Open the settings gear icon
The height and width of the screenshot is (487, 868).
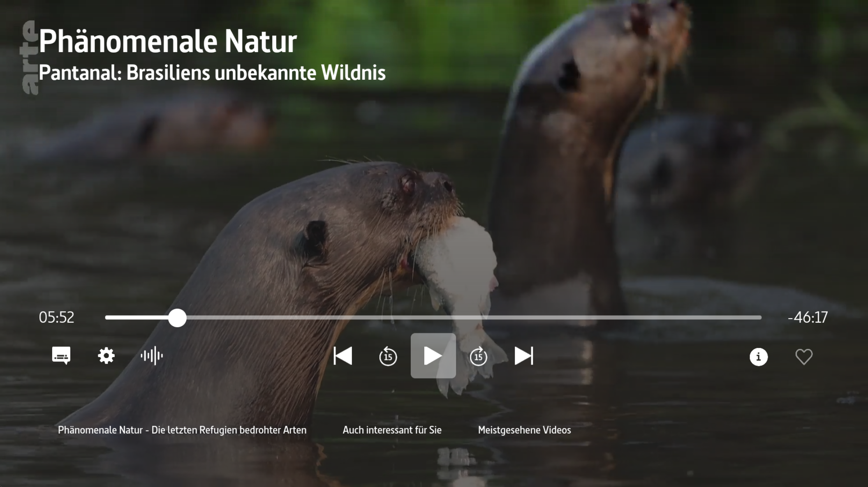tap(106, 355)
